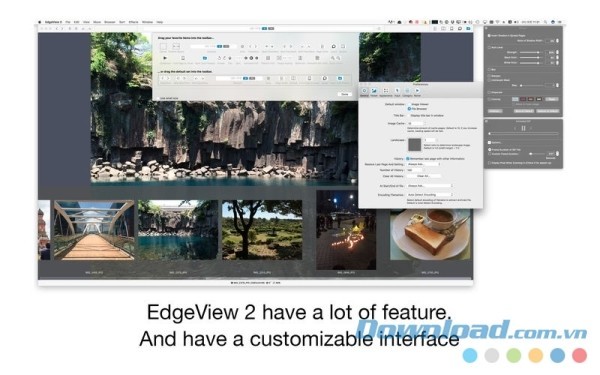Select the wooden bridge thumbnail

94,230
